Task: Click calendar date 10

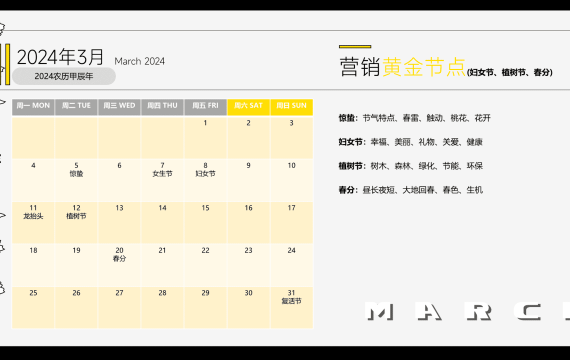Action: click(292, 165)
